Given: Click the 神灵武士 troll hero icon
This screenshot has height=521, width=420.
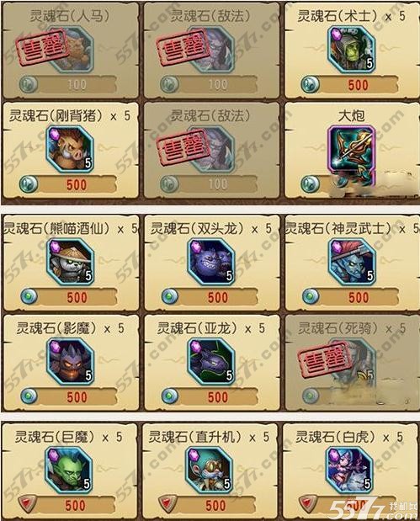Looking at the screenshot, I should (352, 262).
